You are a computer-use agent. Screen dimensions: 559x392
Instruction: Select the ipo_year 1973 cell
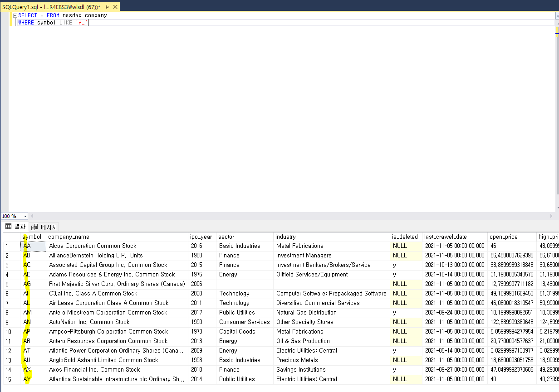click(202, 332)
